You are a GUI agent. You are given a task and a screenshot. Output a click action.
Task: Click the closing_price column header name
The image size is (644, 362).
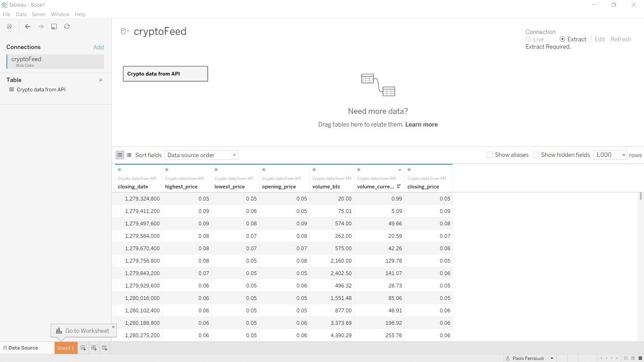[x=423, y=187]
